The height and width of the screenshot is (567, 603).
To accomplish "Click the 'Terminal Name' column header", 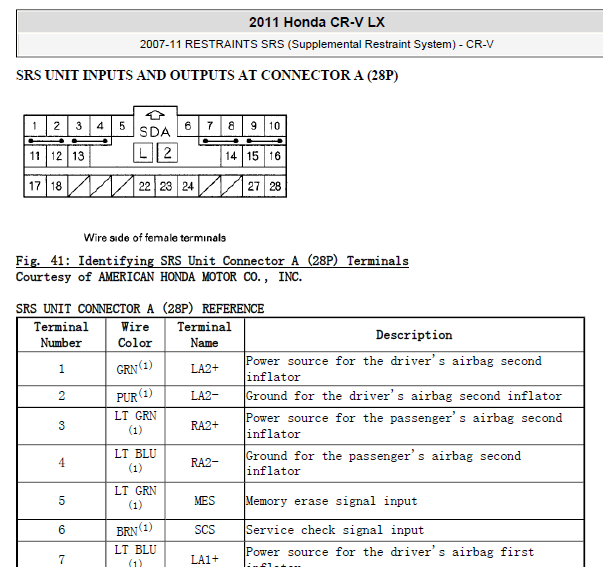I will tap(204, 335).
